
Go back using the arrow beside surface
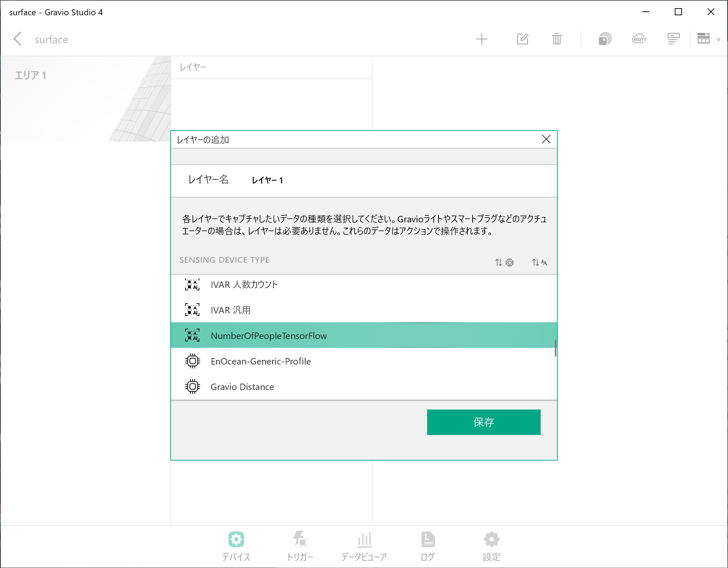coord(18,39)
